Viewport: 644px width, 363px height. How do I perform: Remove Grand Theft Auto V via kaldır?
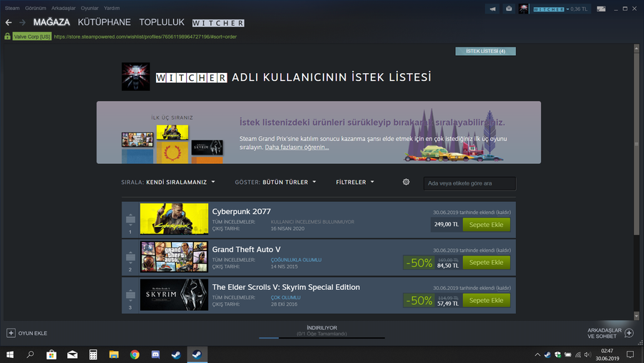pos(503,251)
